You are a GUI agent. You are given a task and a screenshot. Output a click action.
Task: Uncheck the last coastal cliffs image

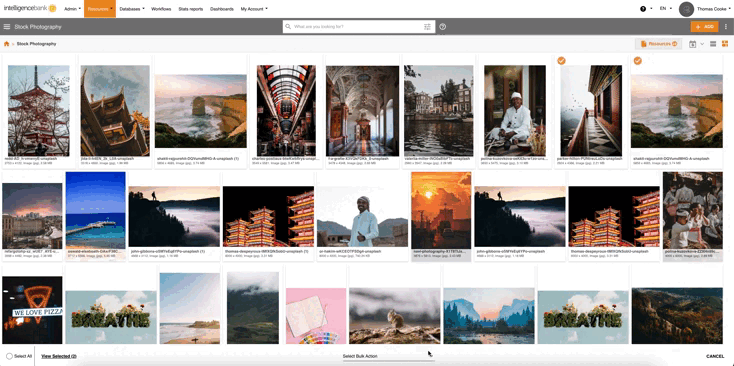(x=637, y=60)
